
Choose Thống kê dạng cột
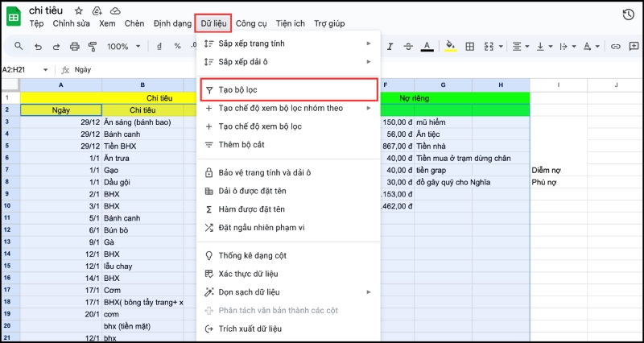[x=288, y=255]
